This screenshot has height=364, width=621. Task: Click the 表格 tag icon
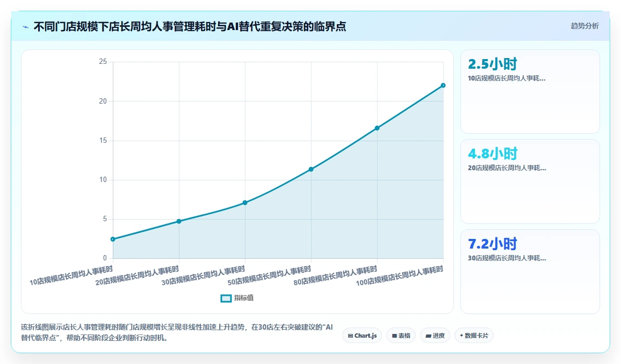[394, 336]
